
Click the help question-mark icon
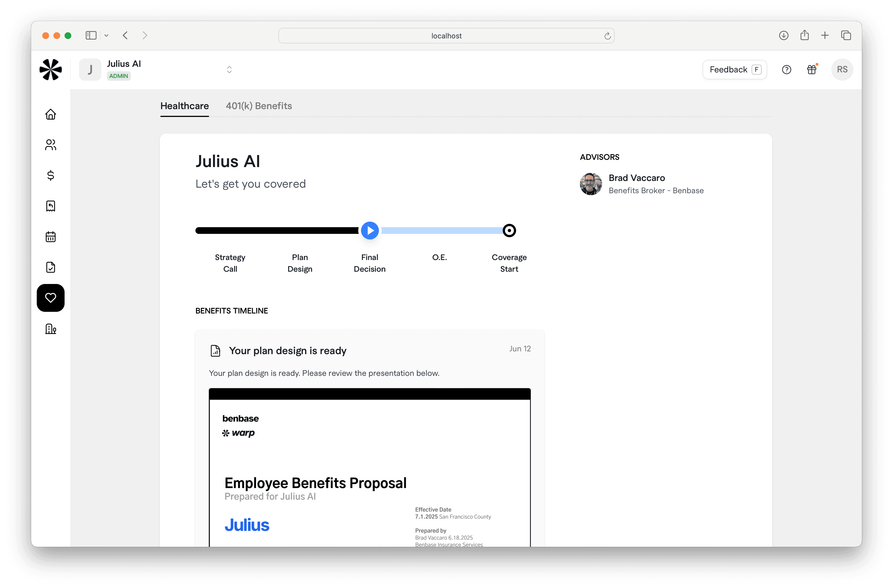[x=786, y=69]
